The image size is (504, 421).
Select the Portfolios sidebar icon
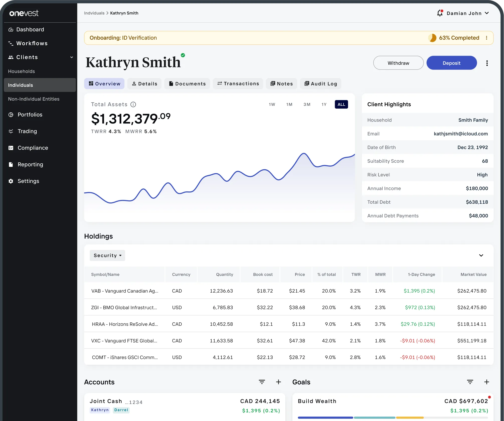[x=11, y=115]
